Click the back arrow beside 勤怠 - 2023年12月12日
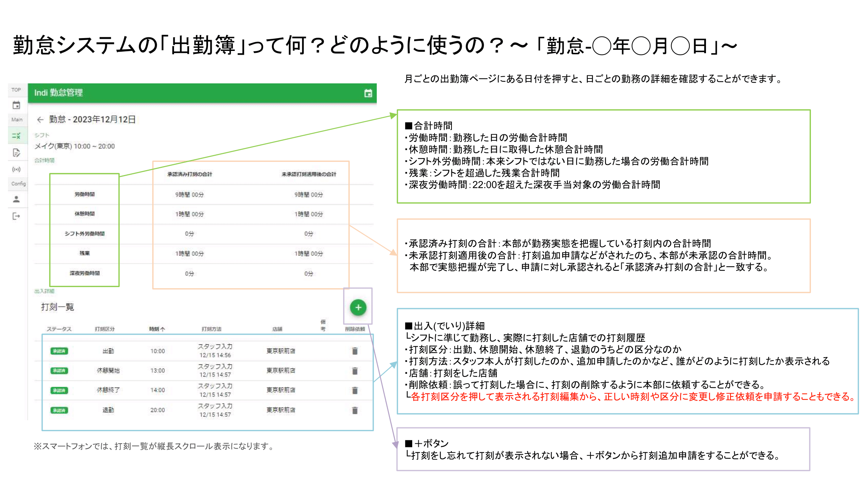This screenshot has width=863, height=504. [x=40, y=120]
